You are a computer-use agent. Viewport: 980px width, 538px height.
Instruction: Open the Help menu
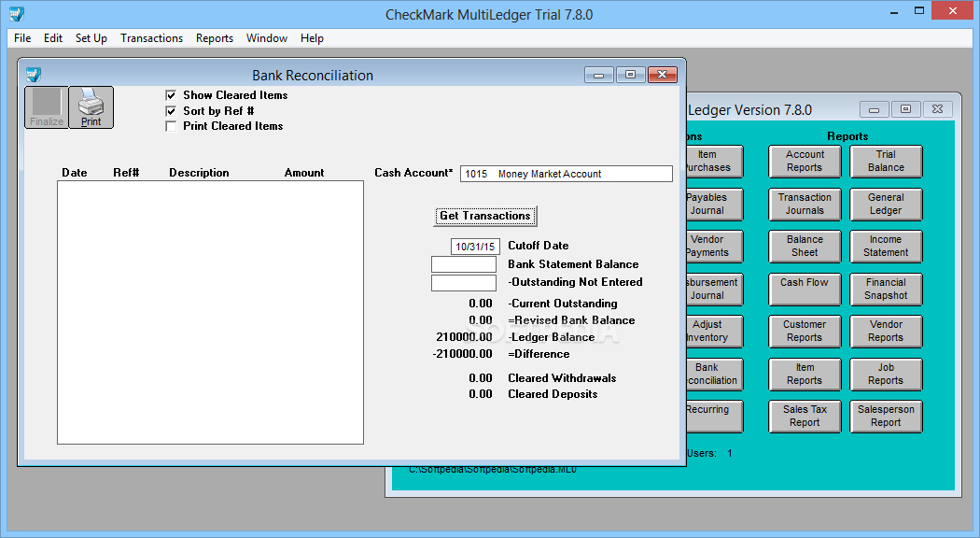312,38
